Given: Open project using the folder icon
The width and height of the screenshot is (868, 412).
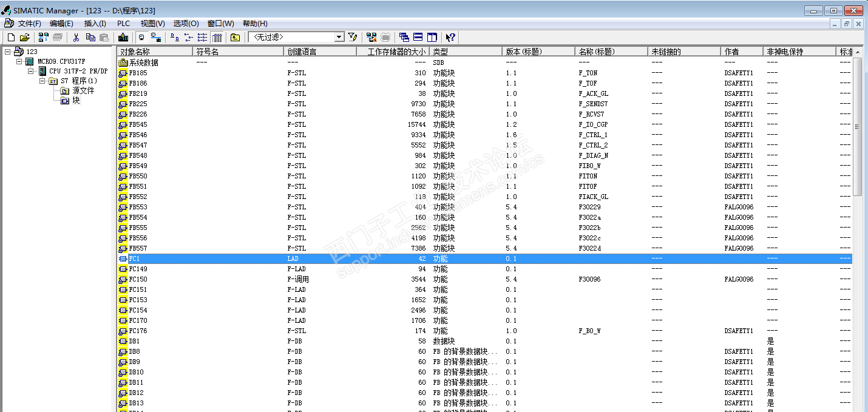Looking at the screenshot, I should point(24,37).
